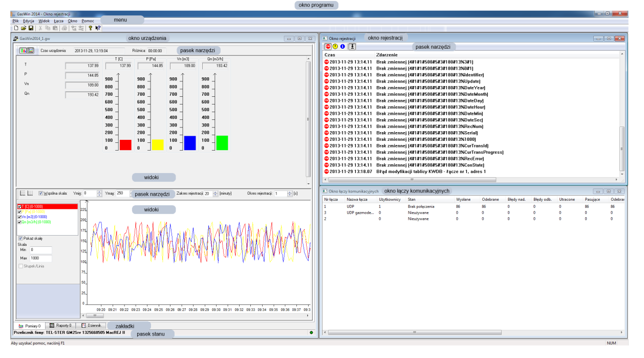Click the Skala Max input field

click(40, 258)
